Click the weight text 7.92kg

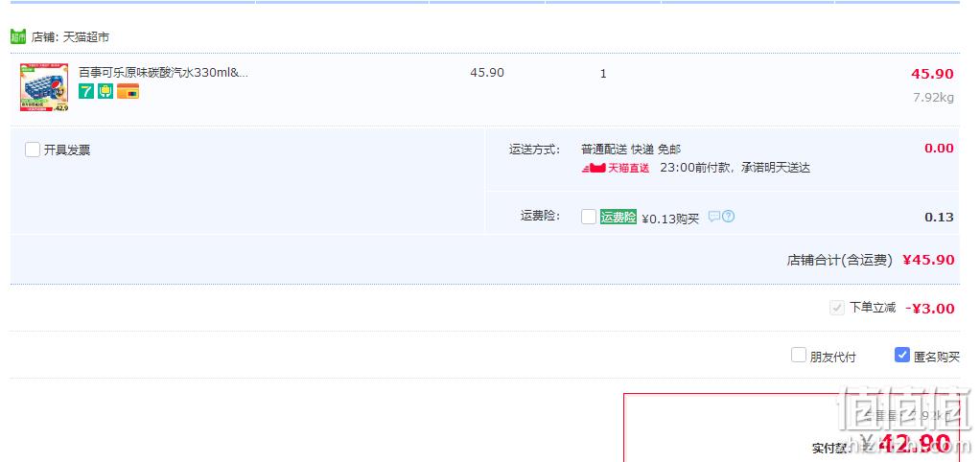pos(933,98)
